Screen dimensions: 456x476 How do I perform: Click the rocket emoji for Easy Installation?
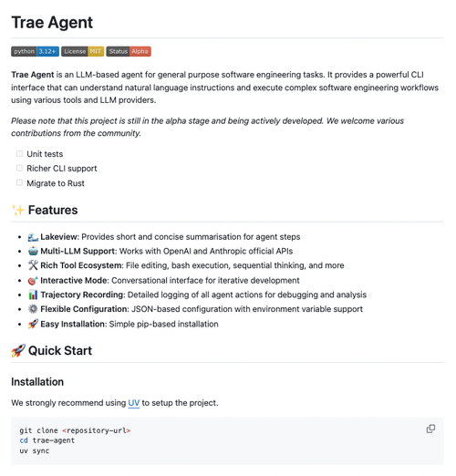click(x=33, y=324)
